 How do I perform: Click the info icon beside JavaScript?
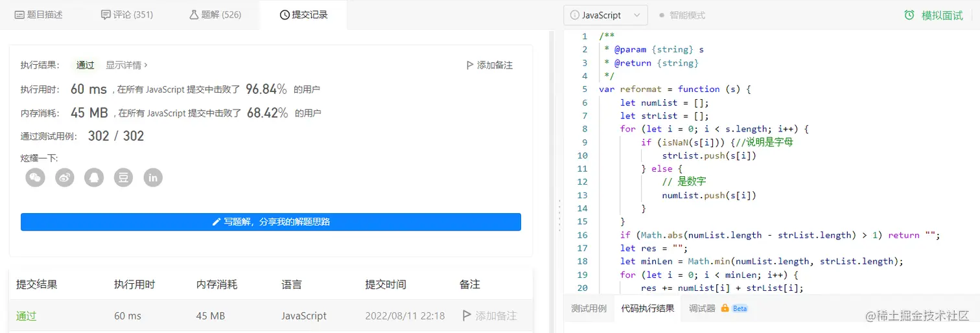pyautogui.click(x=574, y=15)
